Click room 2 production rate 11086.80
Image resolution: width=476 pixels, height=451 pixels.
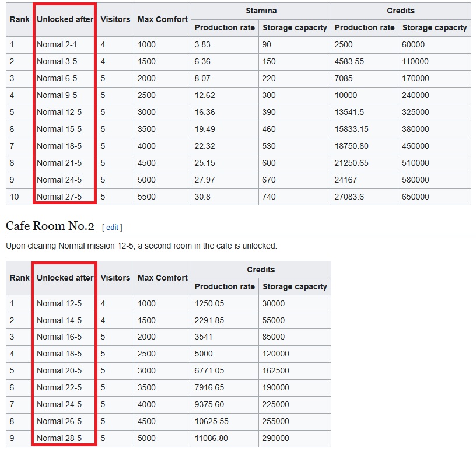tap(211, 439)
